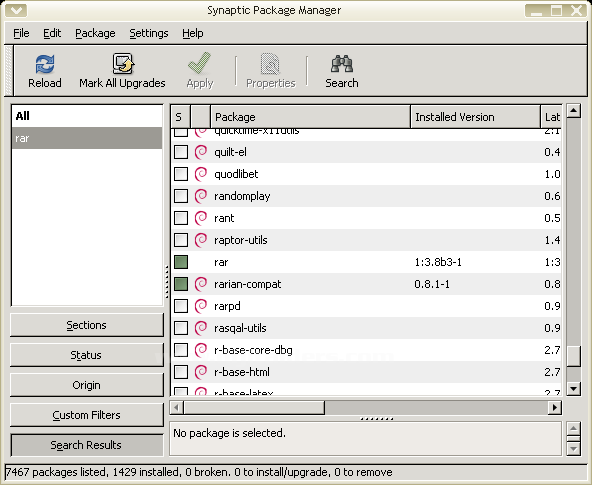Mark the rasqal-utils status checkbox
This screenshot has height=485, width=592.
click(181, 328)
